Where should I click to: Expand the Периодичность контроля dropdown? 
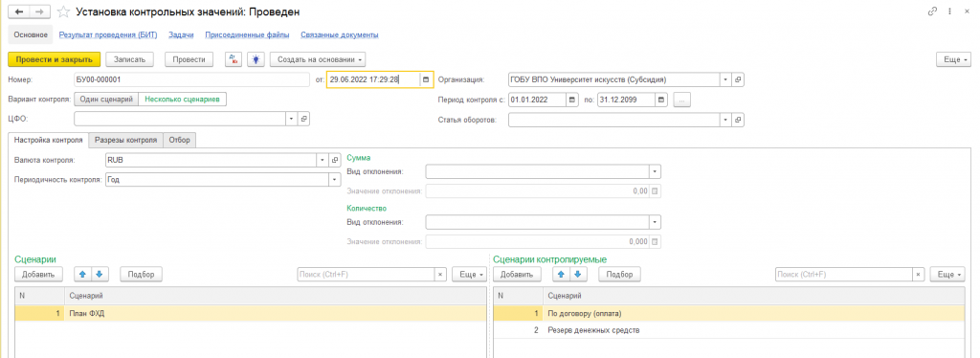[x=334, y=179]
